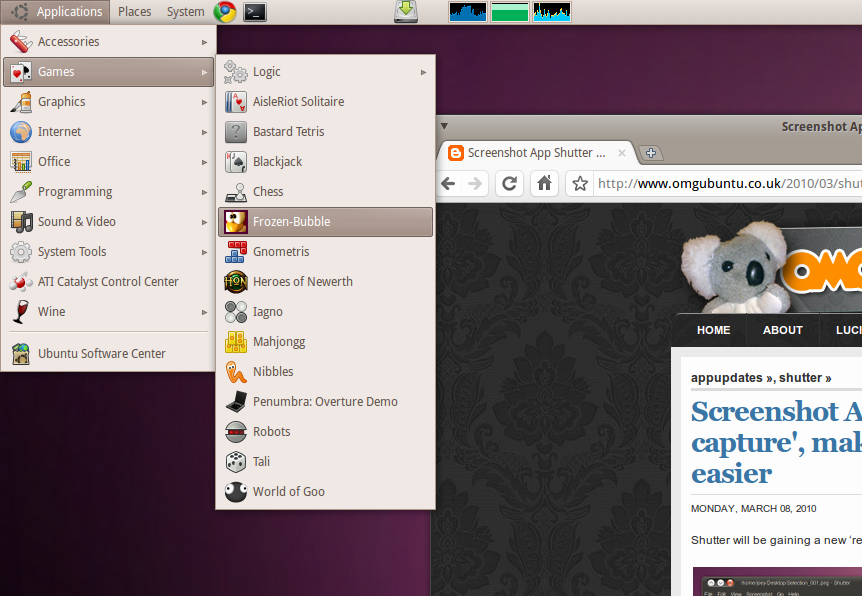
Task: Click the Robots icon
Action: [x=236, y=432]
